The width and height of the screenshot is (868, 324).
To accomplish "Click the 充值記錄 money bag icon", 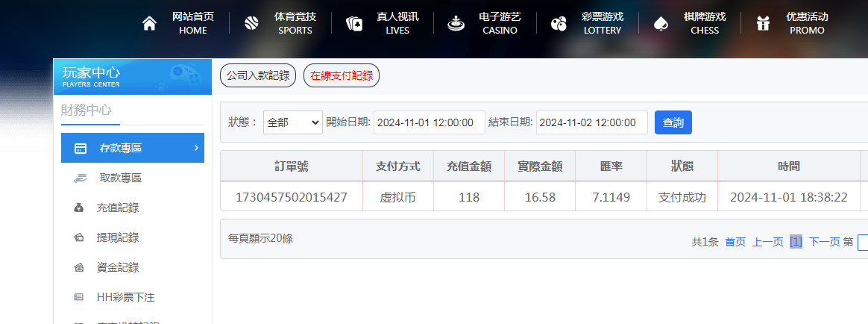I will pos(79,208).
